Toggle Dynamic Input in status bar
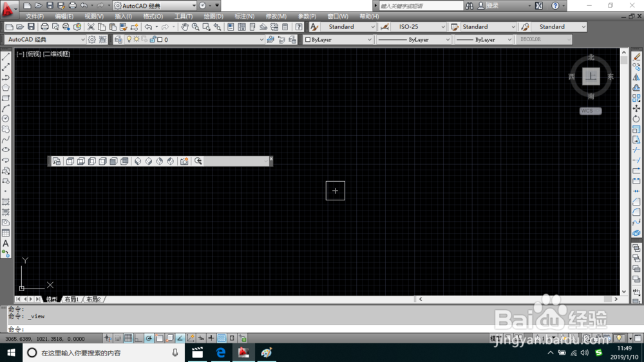The height and width of the screenshot is (362, 644). click(x=201, y=338)
